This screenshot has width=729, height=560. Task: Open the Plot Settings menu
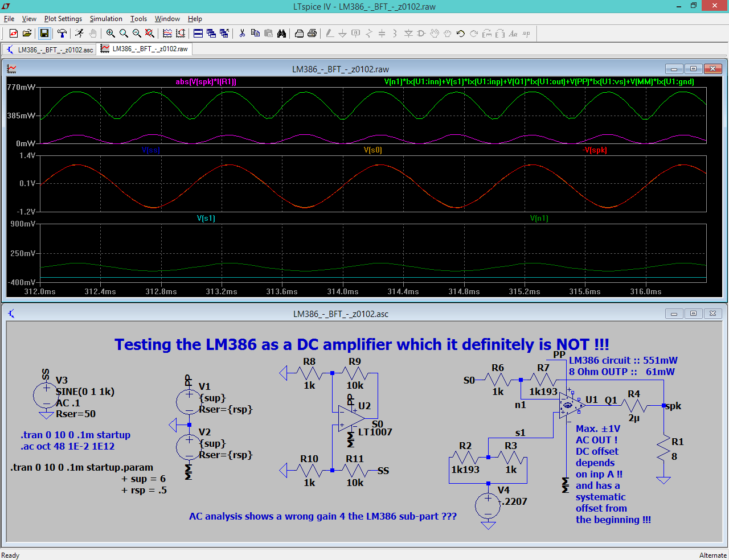point(63,19)
